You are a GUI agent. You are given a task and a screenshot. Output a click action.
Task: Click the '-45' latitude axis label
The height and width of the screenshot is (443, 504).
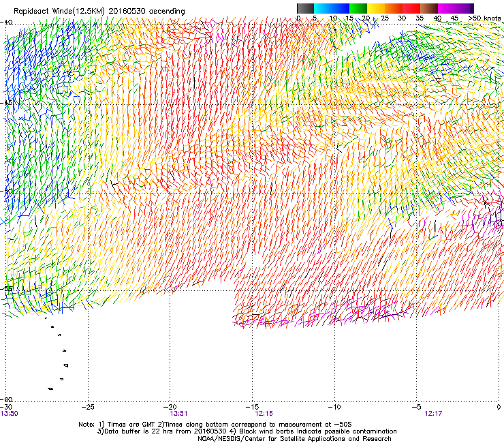[x=7, y=103]
